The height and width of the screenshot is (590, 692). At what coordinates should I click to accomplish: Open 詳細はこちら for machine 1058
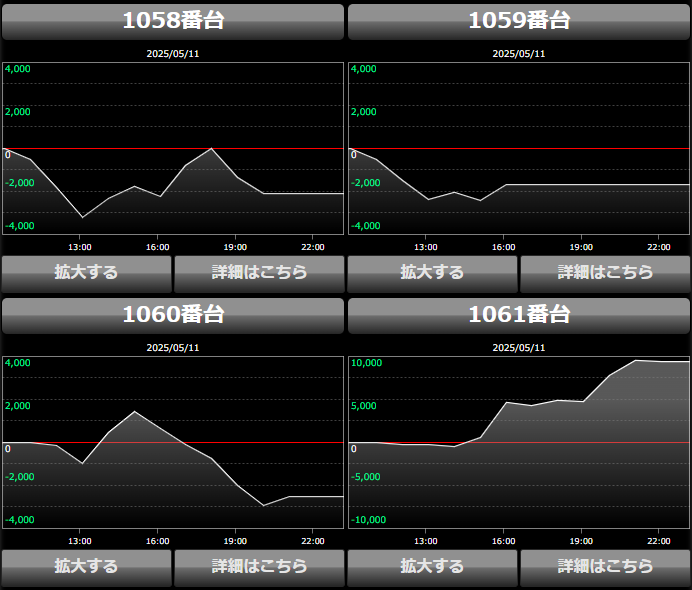pos(260,274)
